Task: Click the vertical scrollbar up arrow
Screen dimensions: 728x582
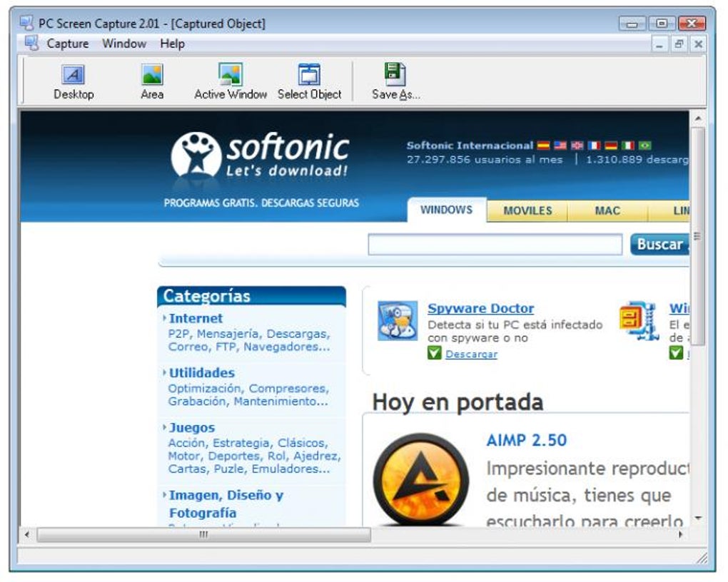Action: tap(698, 118)
